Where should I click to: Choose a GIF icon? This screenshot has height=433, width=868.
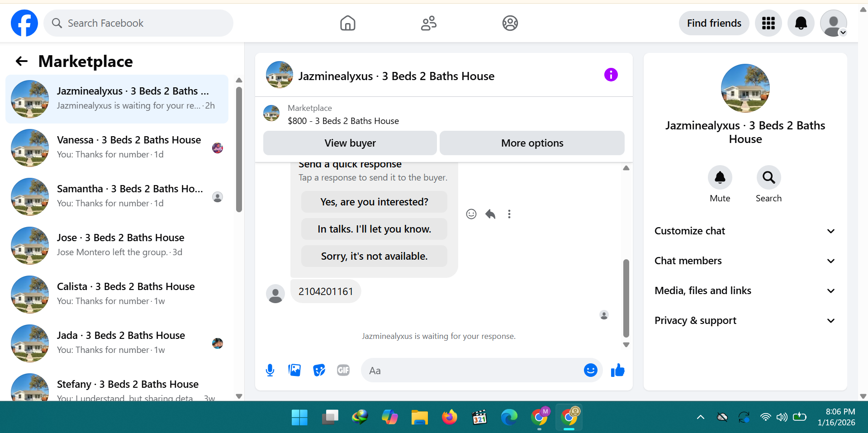coord(343,371)
